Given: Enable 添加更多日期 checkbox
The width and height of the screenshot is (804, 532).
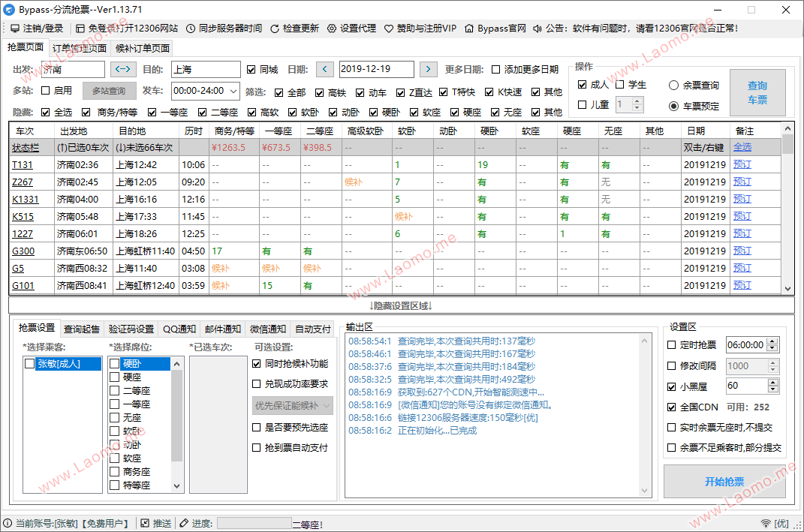Looking at the screenshot, I should pos(495,70).
